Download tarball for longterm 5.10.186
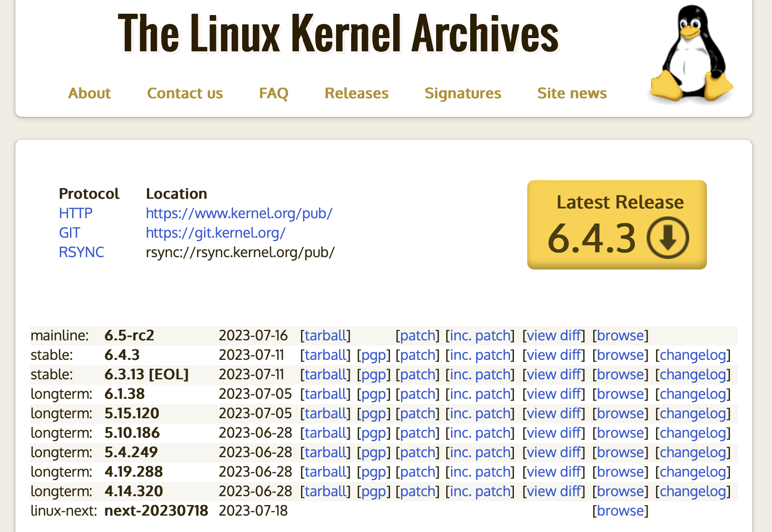The image size is (772, 532). (x=325, y=433)
